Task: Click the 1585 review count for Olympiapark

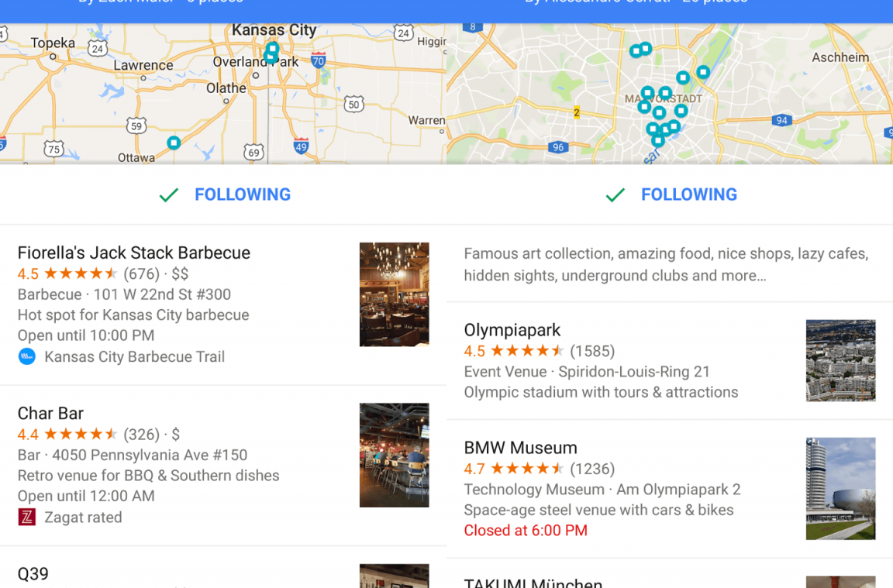Action: [x=593, y=350]
